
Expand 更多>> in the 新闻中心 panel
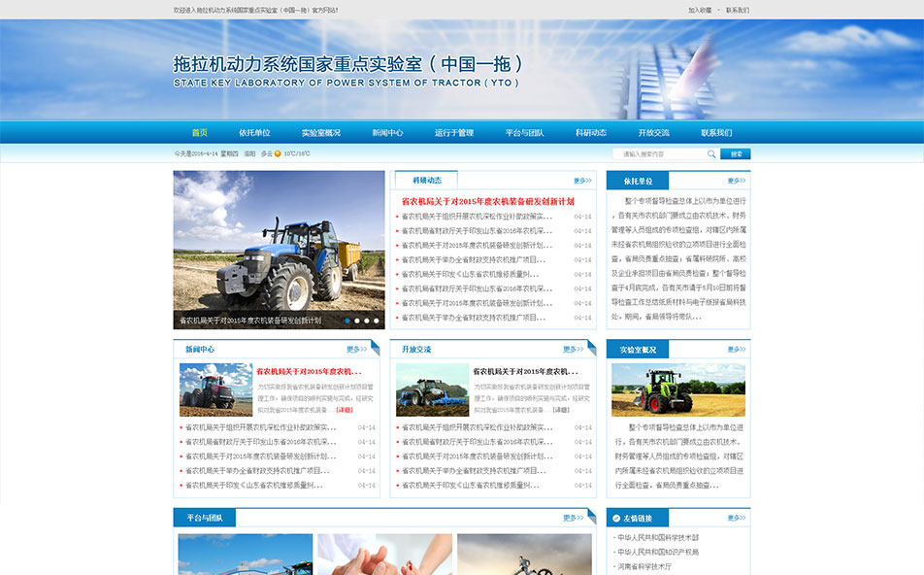[x=356, y=350]
